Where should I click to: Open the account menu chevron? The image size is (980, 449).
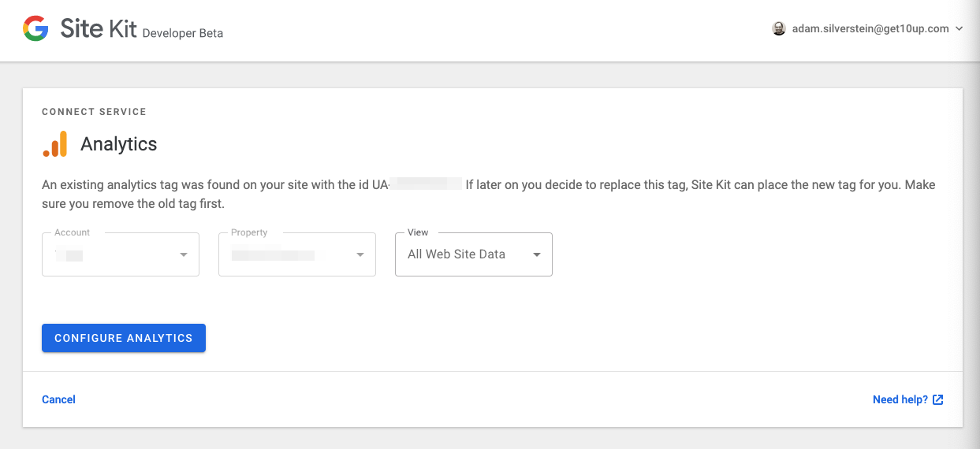(x=959, y=28)
